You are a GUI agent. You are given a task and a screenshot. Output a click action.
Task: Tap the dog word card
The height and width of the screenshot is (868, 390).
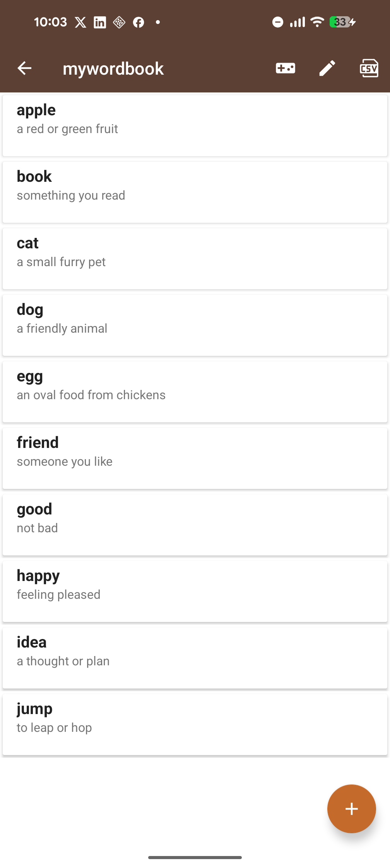[x=195, y=325]
